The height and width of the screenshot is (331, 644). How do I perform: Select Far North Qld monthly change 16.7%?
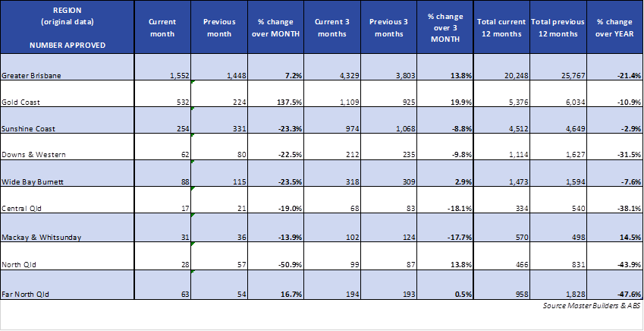275,285
